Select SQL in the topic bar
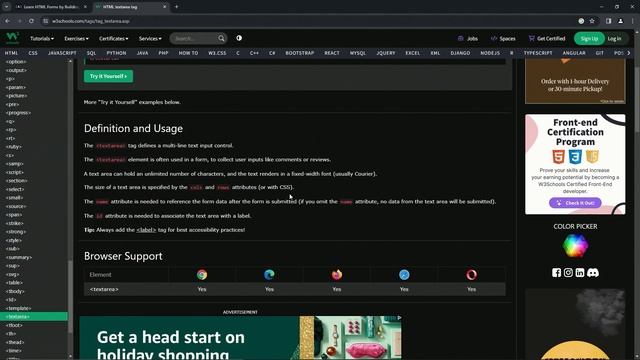640x360 pixels. click(91, 53)
